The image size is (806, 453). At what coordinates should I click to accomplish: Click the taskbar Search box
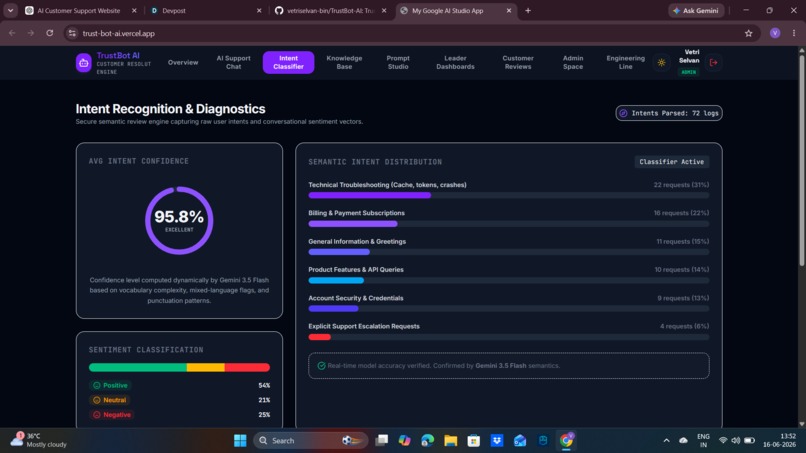(x=310, y=441)
